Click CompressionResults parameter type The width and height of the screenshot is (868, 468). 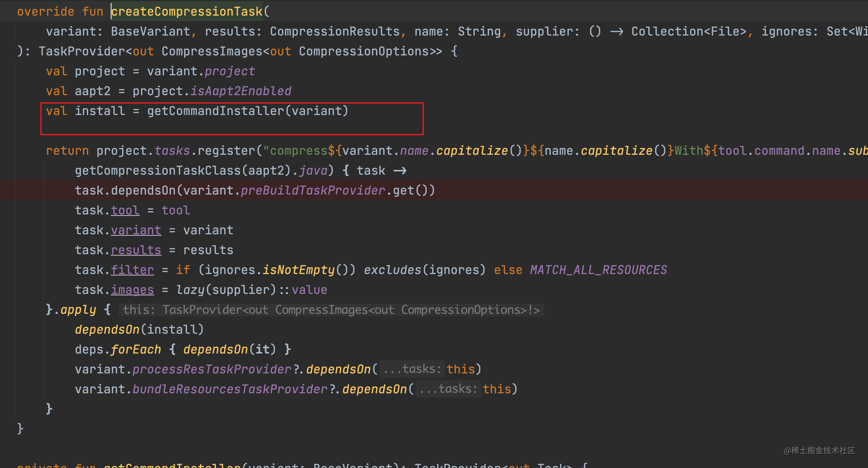coord(335,31)
